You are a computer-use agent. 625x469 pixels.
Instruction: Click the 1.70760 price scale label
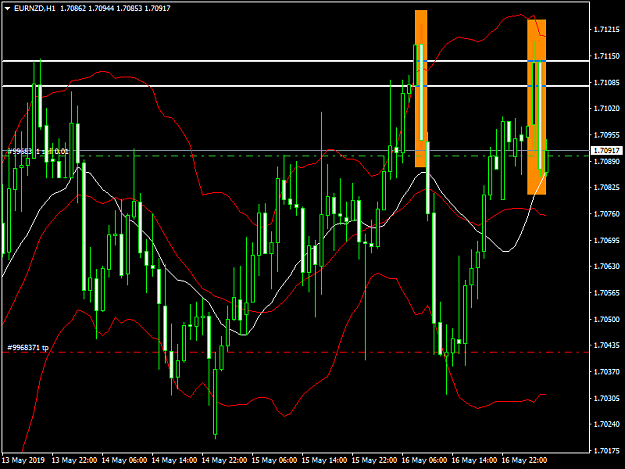pyautogui.click(x=607, y=214)
